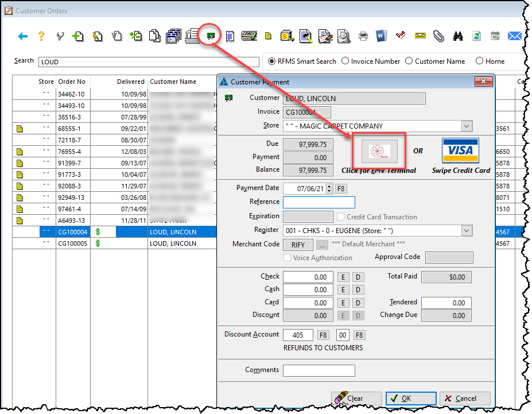Click the circled payment icon in toolbar
Screen dimensions: 532x414
[212, 36]
